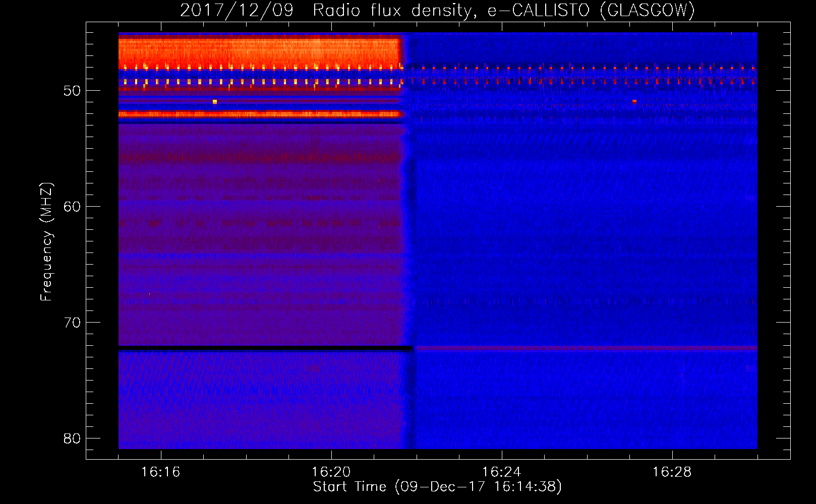Click the 60 frequency tick label
This screenshot has width=816, height=504.
pyautogui.click(x=72, y=207)
